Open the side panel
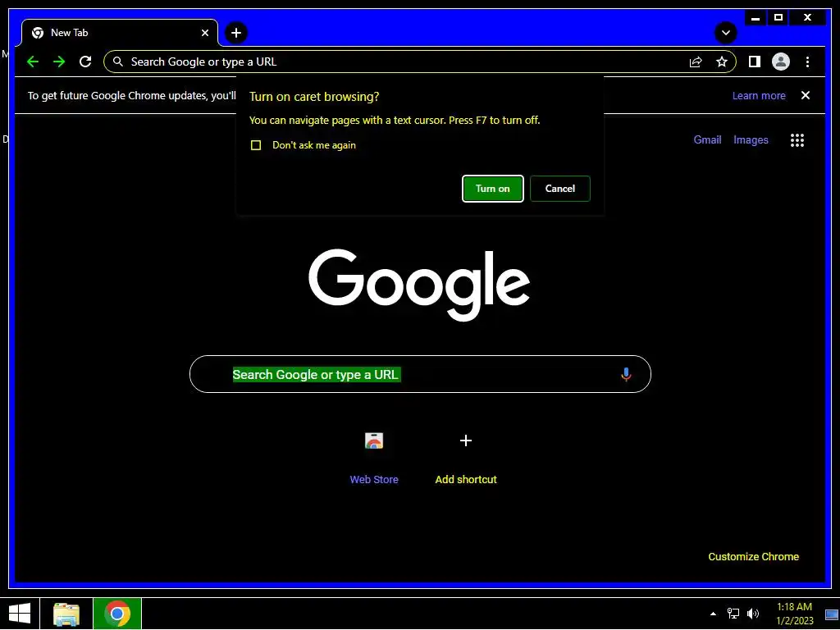Image resolution: width=840 pixels, height=630 pixels. [755, 62]
